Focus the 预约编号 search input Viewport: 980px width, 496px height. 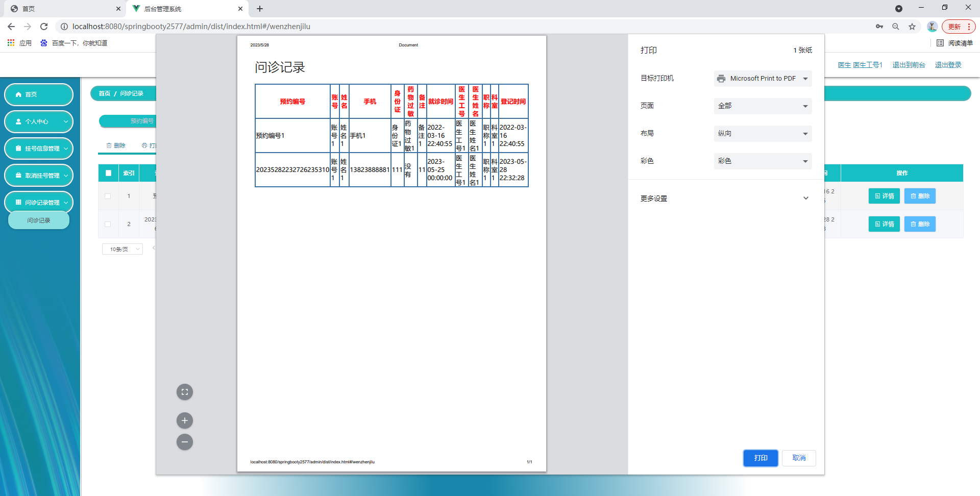[x=128, y=121]
